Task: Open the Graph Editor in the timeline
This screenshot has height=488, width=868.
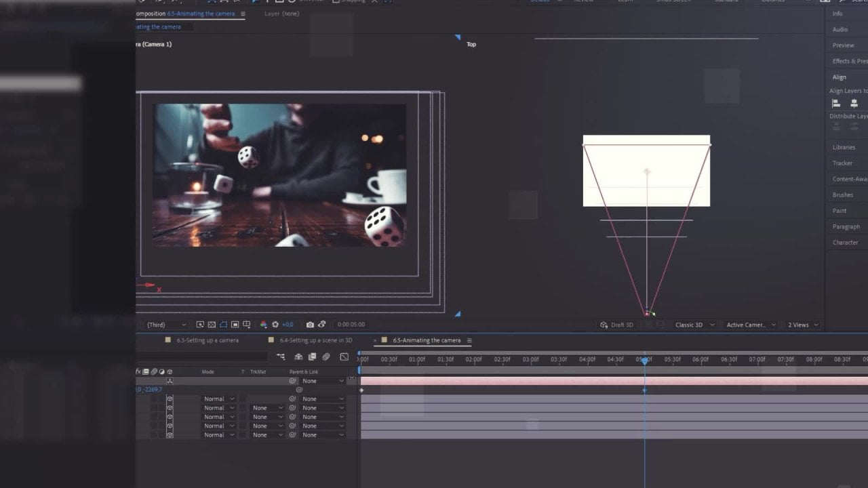Action: click(x=344, y=357)
